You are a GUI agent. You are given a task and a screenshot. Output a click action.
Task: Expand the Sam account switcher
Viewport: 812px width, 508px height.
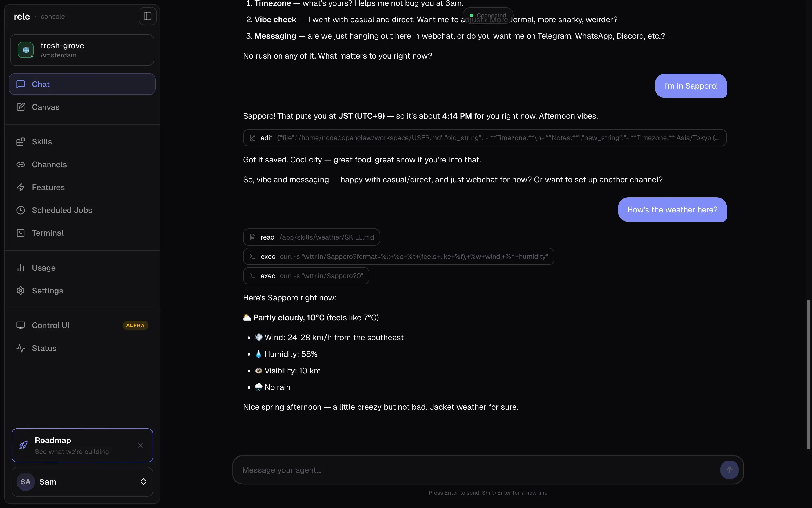click(x=143, y=482)
